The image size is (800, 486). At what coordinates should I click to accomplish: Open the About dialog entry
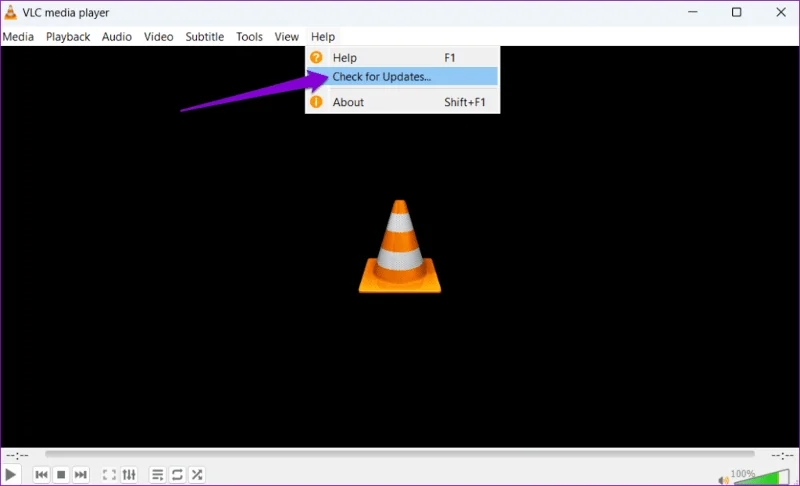click(x=402, y=102)
